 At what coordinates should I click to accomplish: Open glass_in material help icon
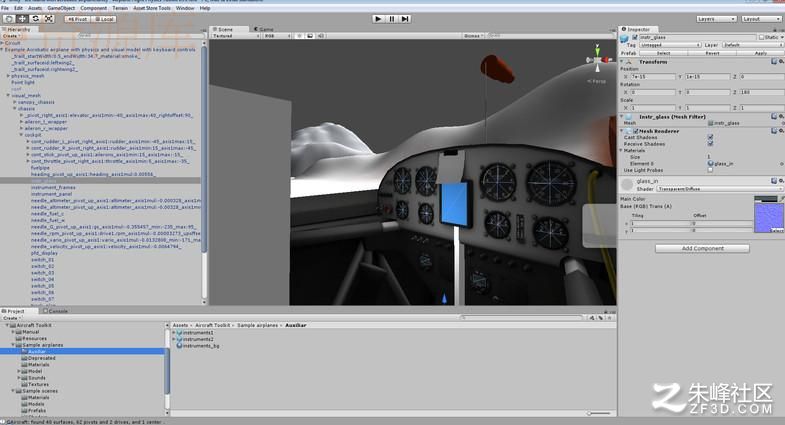[774, 181]
